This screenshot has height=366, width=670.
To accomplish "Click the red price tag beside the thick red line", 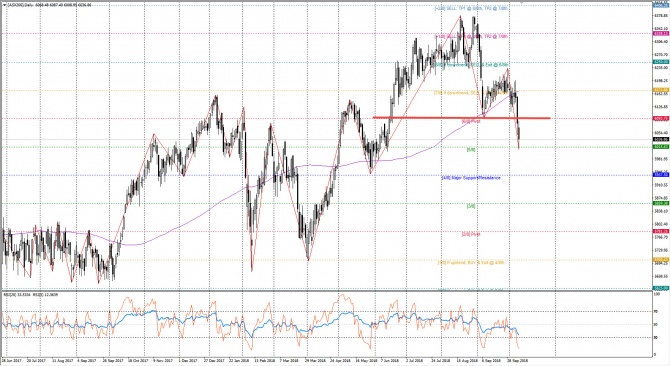I will 661,118.
